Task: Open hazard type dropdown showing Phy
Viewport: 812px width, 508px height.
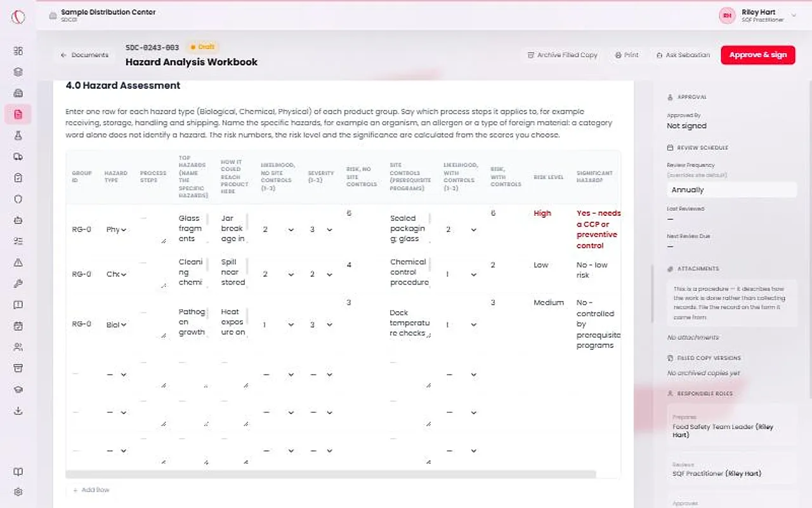Action: pyautogui.click(x=116, y=229)
